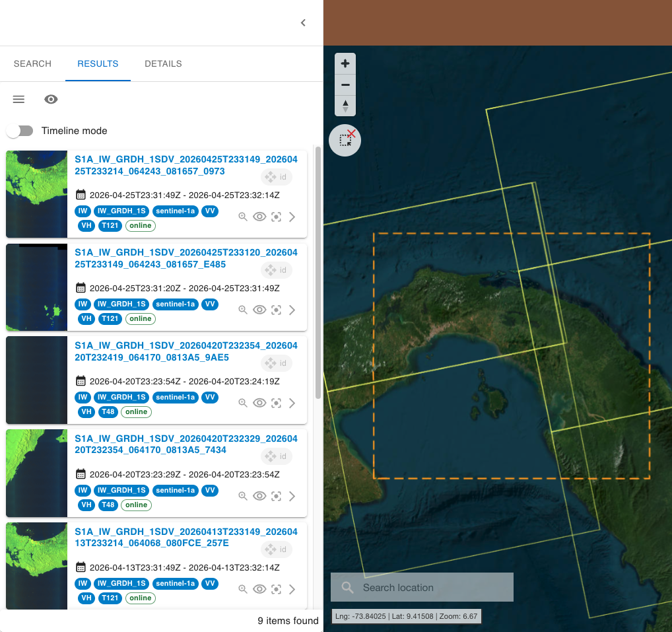Expand details of first result

[x=292, y=217]
